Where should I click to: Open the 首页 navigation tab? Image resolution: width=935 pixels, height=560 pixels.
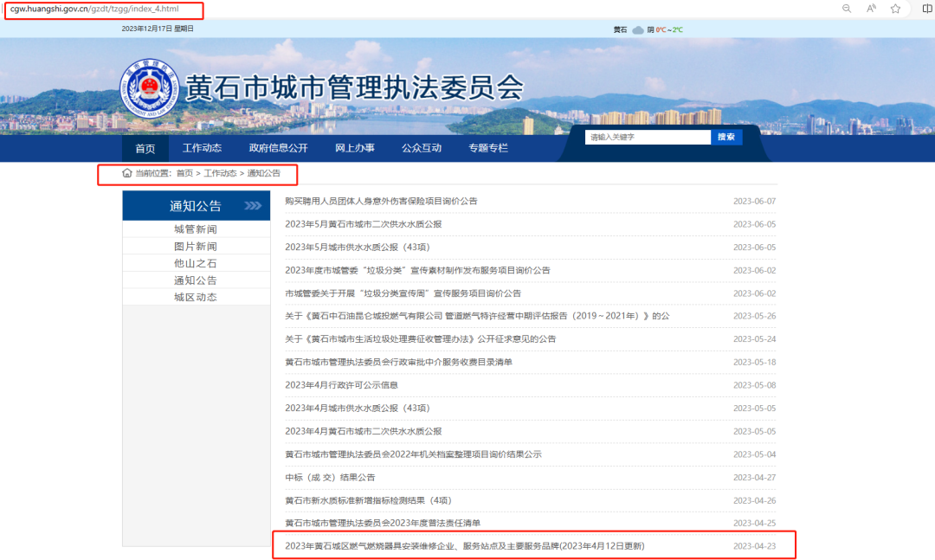[145, 148]
